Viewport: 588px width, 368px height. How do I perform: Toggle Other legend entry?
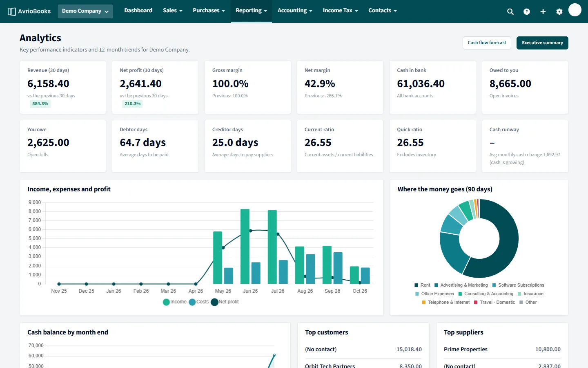pyautogui.click(x=528, y=302)
